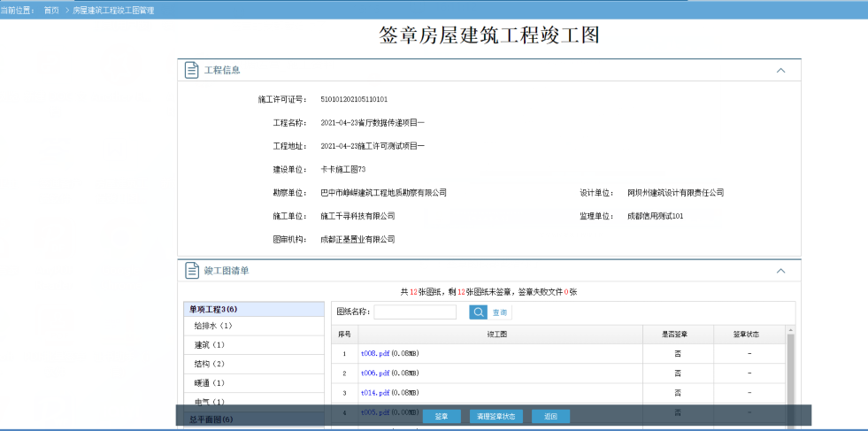Screen dimensions: 868x431
Task: Click 否 in the t014.pdf row
Action: coord(678,393)
